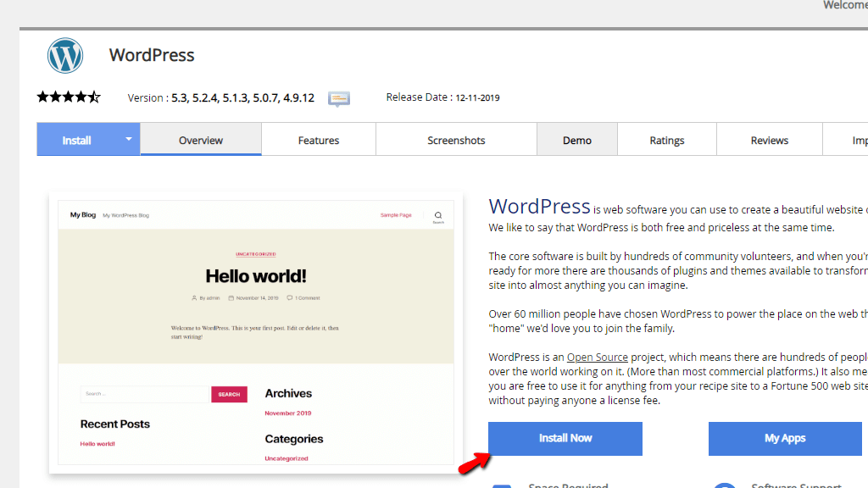Click the search magnifier in the preview

(438, 215)
